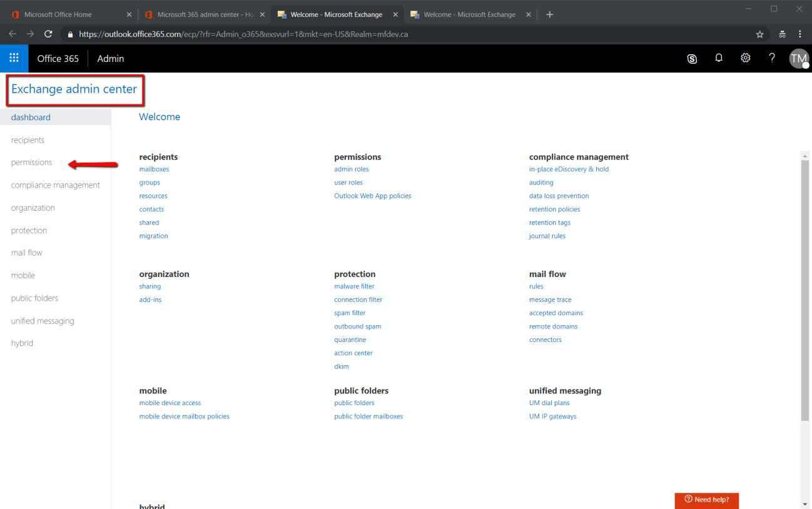The height and width of the screenshot is (509, 812).
Task: Open the sharing link under organization
Action: point(150,286)
